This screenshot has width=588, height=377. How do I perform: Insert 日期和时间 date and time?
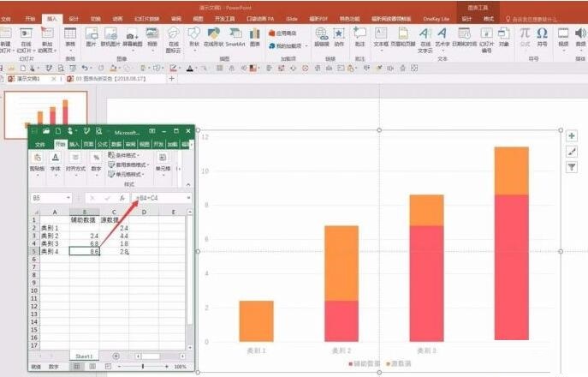click(464, 37)
